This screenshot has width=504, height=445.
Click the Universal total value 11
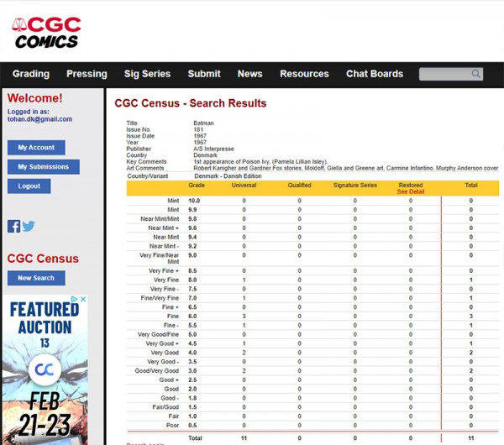tap(244, 438)
